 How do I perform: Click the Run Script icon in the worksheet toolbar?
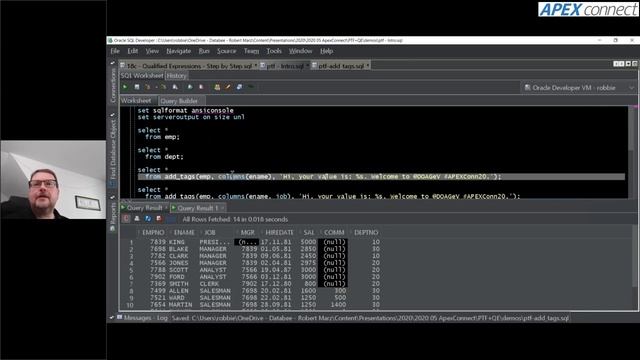pos(137,87)
